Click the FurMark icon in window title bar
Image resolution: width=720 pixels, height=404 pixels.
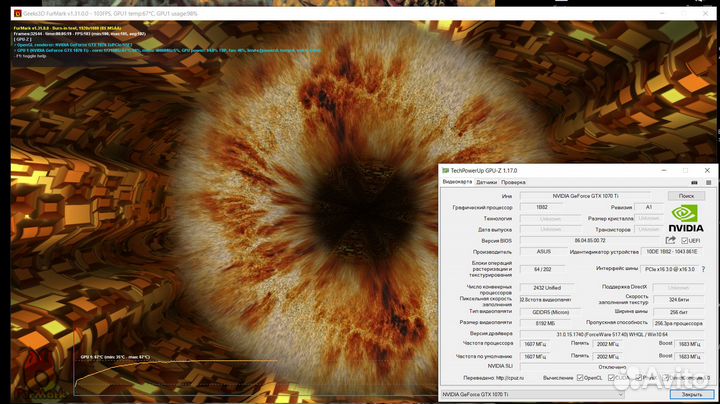click(17, 13)
